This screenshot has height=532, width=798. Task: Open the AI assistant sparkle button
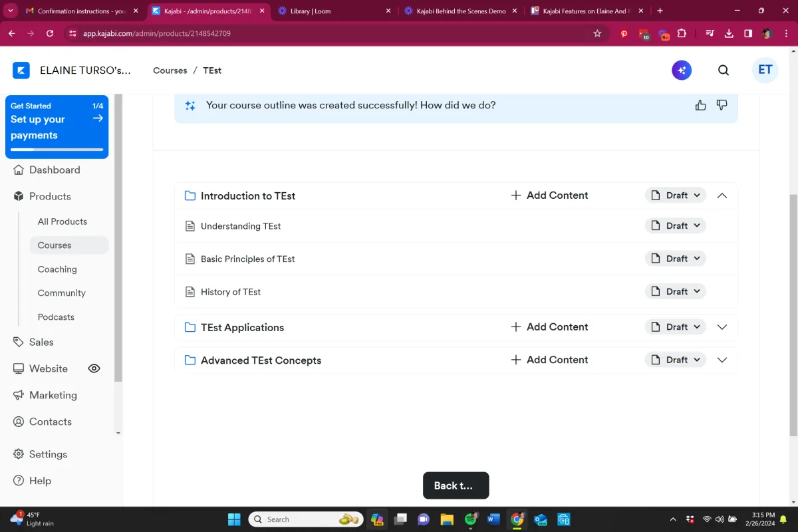[682, 70]
